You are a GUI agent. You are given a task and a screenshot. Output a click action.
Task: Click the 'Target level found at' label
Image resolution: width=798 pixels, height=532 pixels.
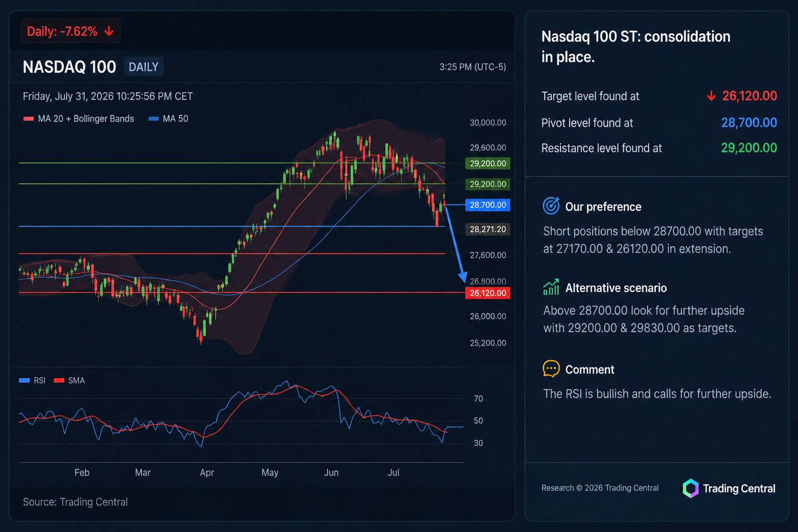pos(590,96)
